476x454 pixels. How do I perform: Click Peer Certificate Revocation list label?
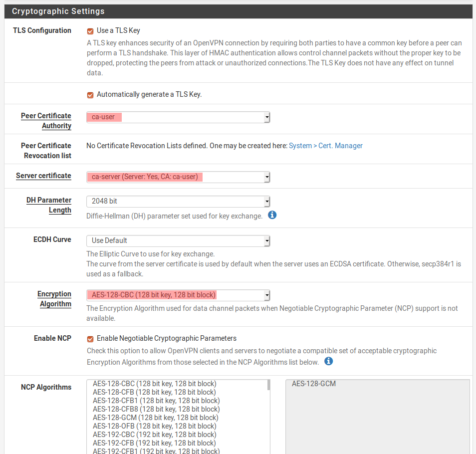click(x=46, y=151)
